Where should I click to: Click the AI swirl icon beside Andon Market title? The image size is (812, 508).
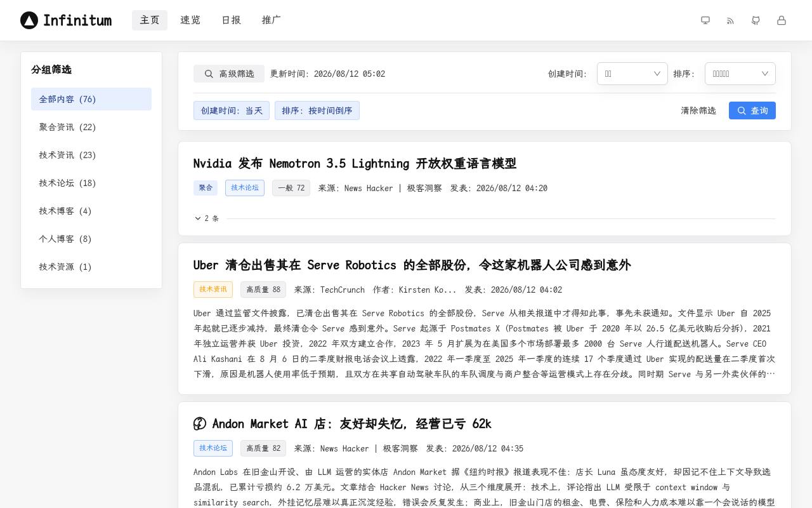200,424
